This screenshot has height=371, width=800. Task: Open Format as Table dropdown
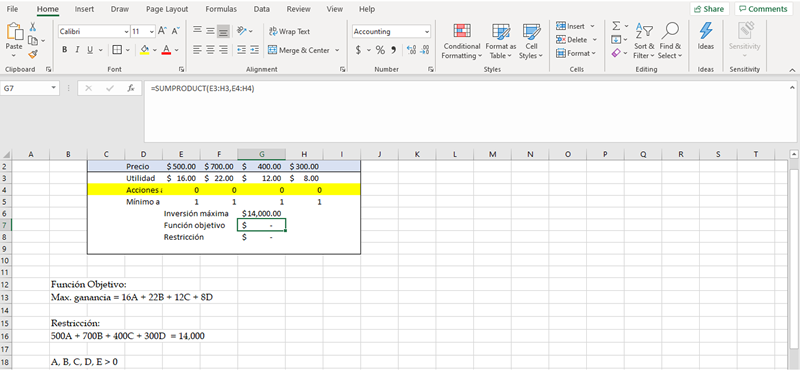tap(501, 41)
